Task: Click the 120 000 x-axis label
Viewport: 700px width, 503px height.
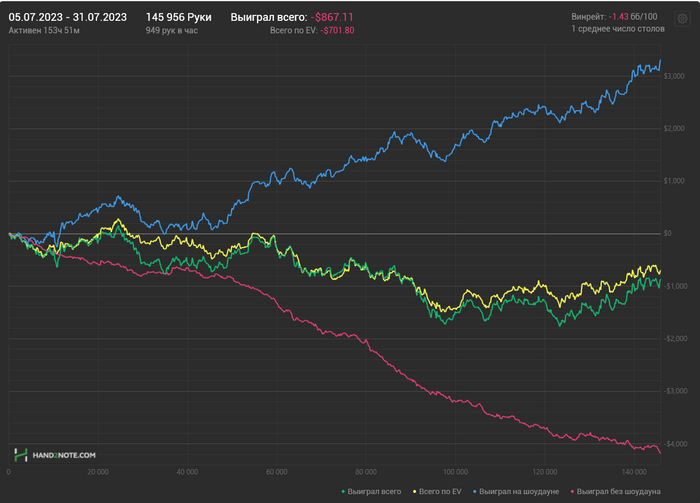Action: [545, 472]
